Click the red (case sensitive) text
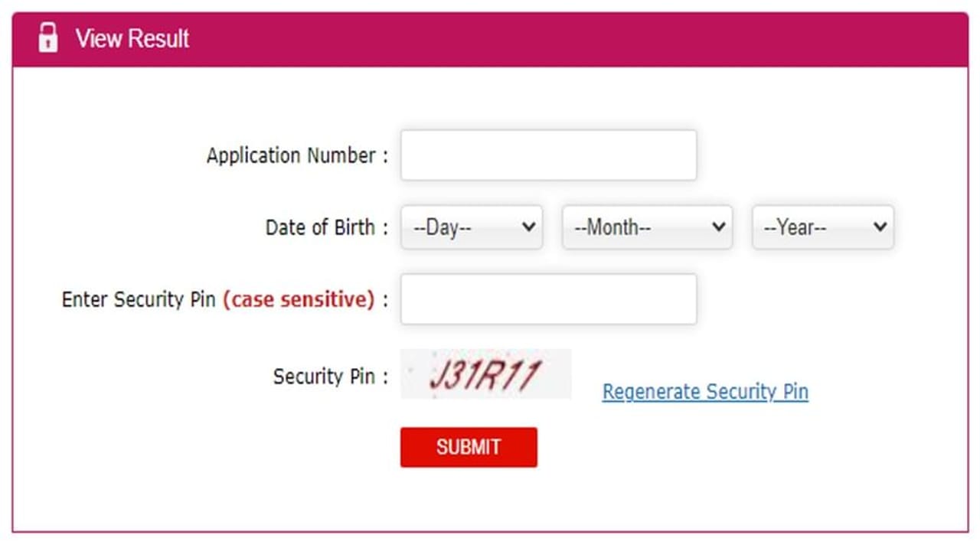980x551 pixels. pyautogui.click(x=299, y=299)
